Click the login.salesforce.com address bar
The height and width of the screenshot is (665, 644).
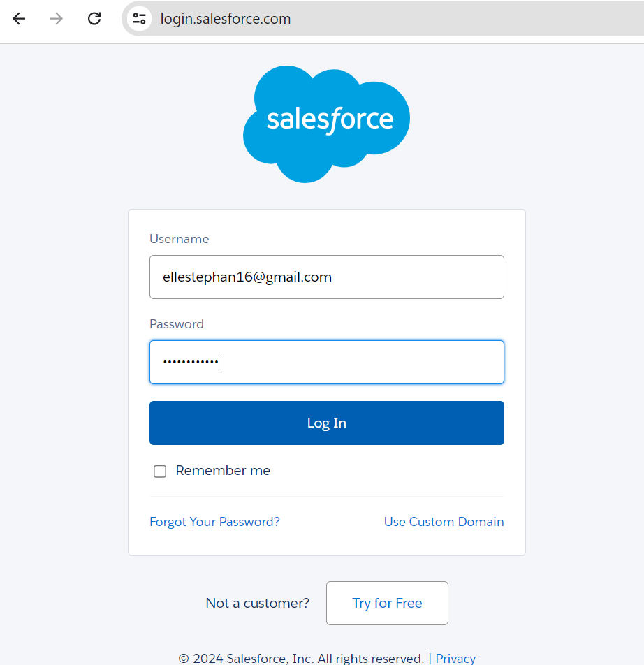(381, 19)
